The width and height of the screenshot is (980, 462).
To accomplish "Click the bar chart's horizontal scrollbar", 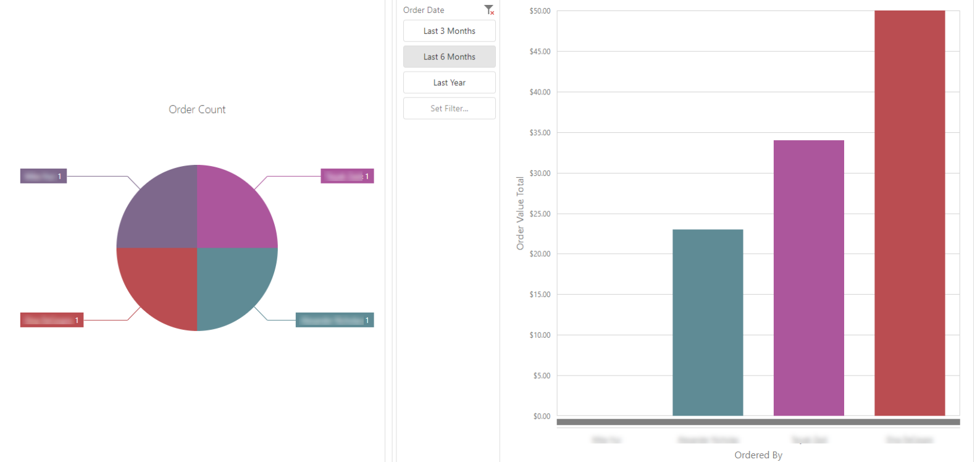I will coord(758,422).
